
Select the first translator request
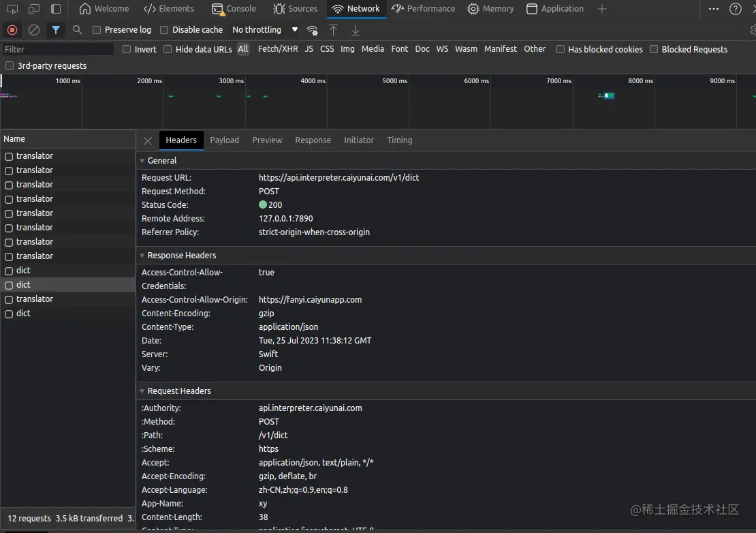67,156
